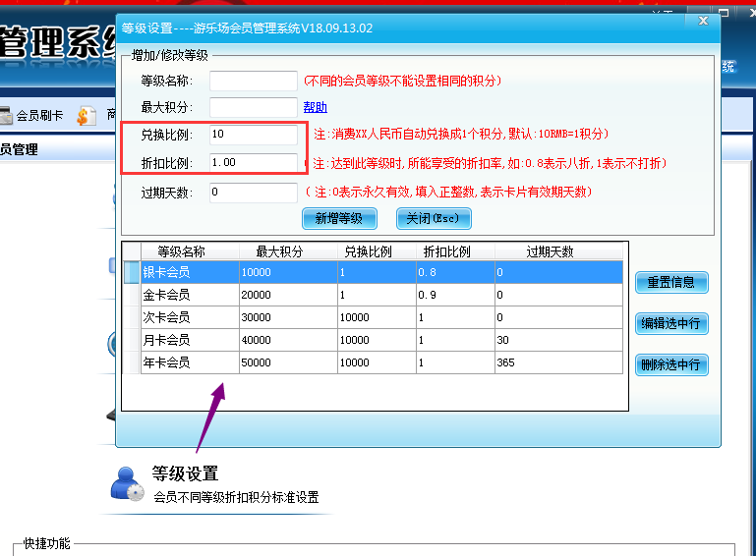The width and height of the screenshot is (756, 556).
Task: Click the 折扣比例 input field
Action: (253, 163)
